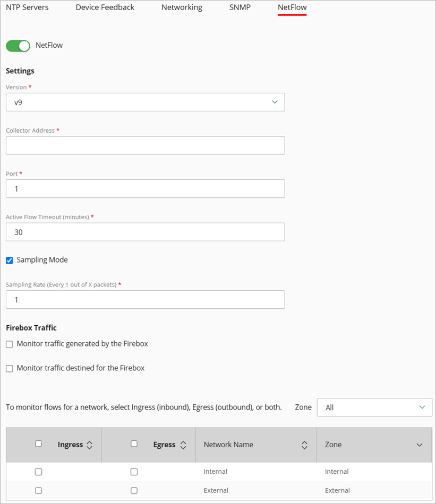436x504 pixels.
Task: Click the Ingress column sort icon
Action: click(90, 445)
